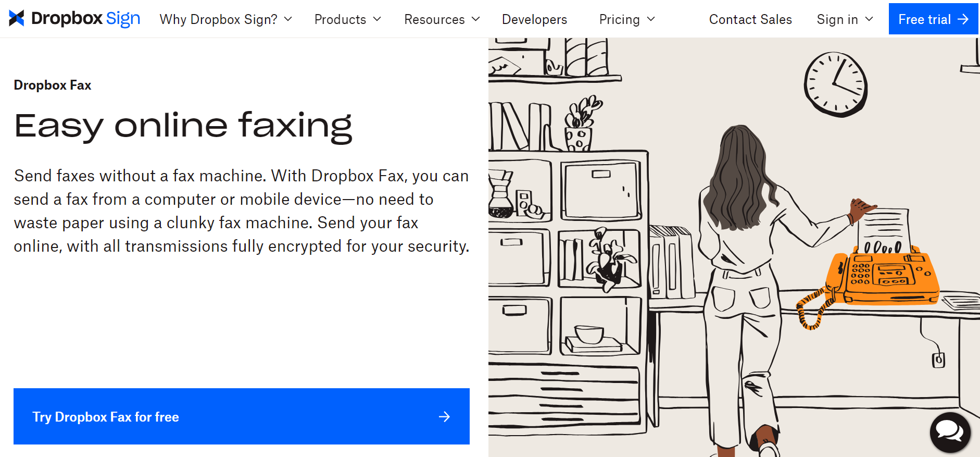Expand the Pricing dropdown chevron
Image resolution: width=980 pixels, height=457 pixels.
[x=650, y=19]
